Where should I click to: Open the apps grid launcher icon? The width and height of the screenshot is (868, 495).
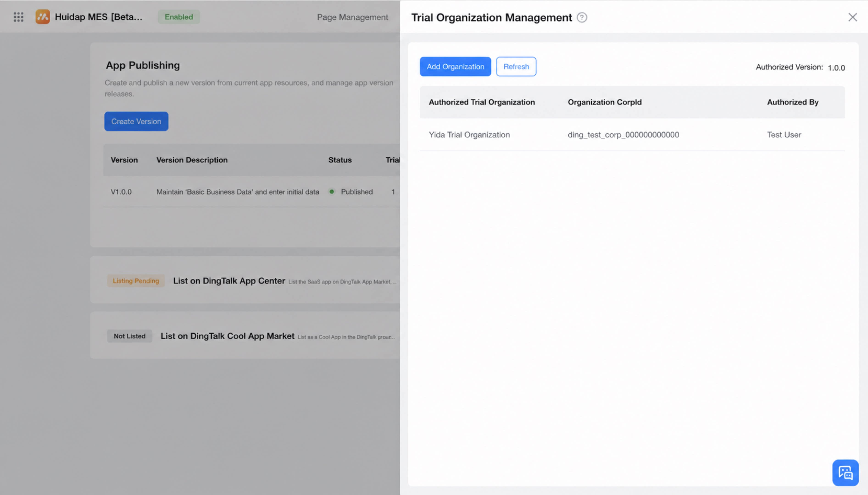18,17
